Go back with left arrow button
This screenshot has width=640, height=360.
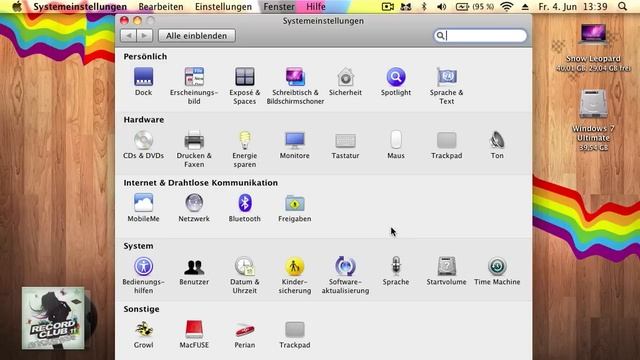point(129,36)
